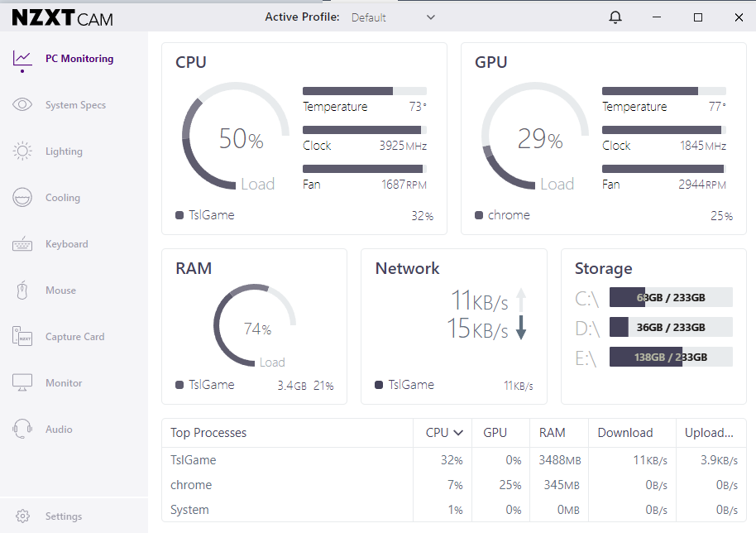Toggle CPU column sort arrow
756x533 pixels.
pos(458,433)
